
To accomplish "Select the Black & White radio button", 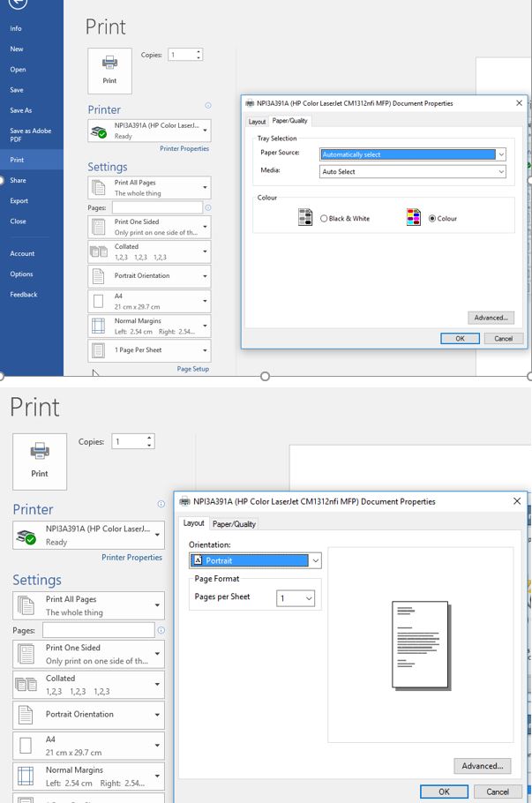I will click(324, 218).
